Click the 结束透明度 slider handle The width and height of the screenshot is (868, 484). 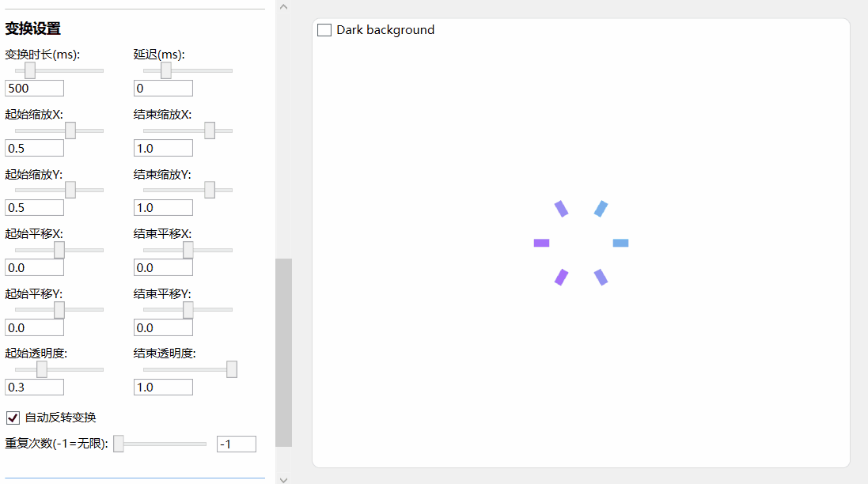click(x=232, y=369)
